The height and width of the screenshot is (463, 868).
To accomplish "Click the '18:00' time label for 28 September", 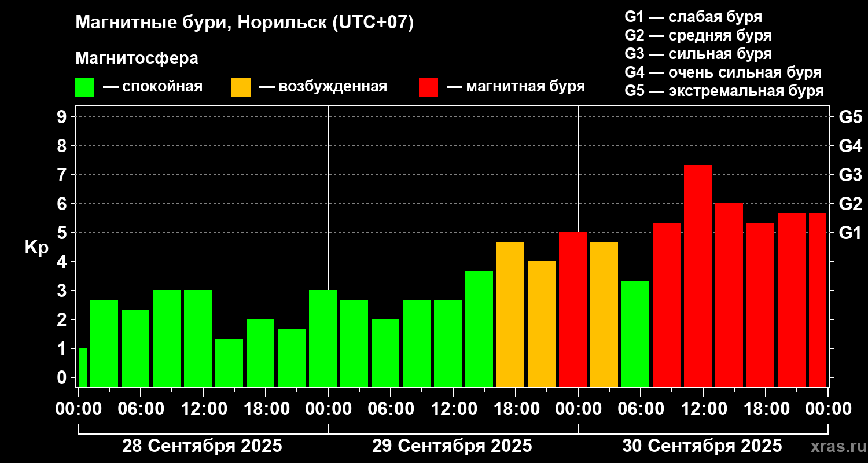I will 266,409.
